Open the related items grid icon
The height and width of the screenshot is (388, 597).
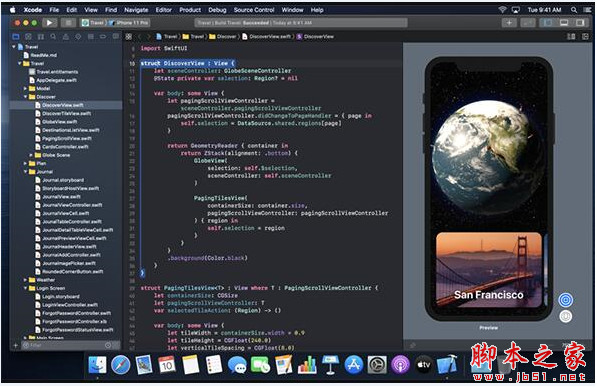pos(129,37)
